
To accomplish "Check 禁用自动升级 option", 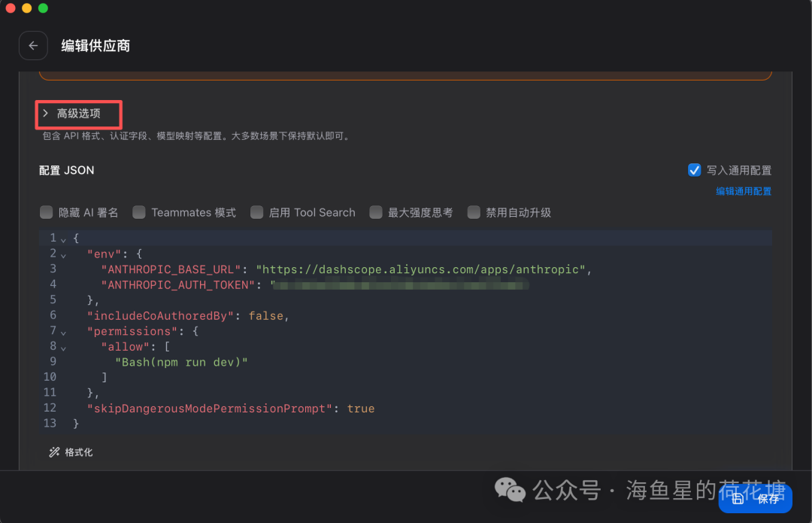I will 474,212.
